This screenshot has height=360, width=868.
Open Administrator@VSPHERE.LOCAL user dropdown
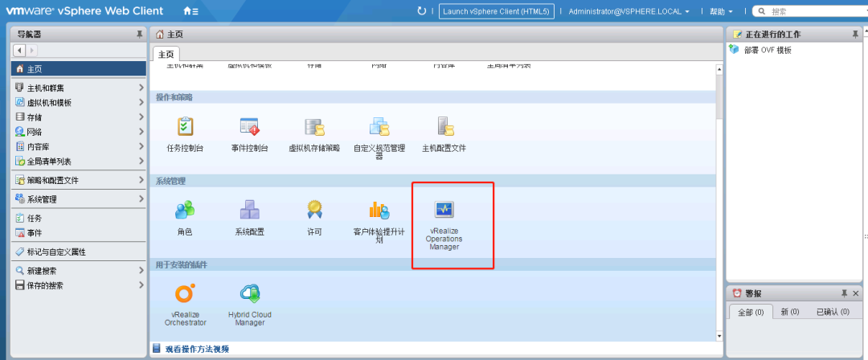(628, 11)
